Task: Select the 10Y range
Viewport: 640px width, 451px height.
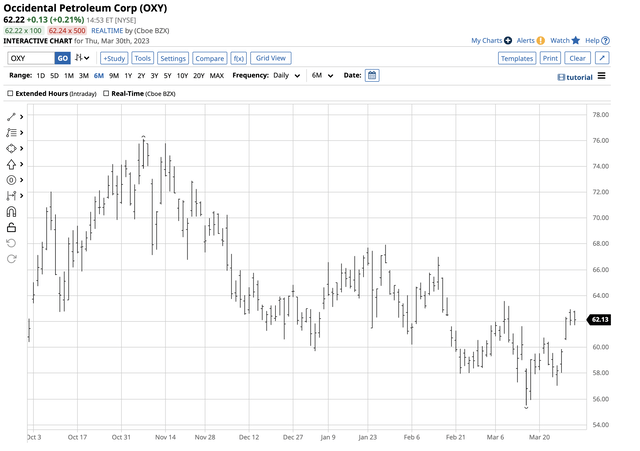Action: [182, 76]
